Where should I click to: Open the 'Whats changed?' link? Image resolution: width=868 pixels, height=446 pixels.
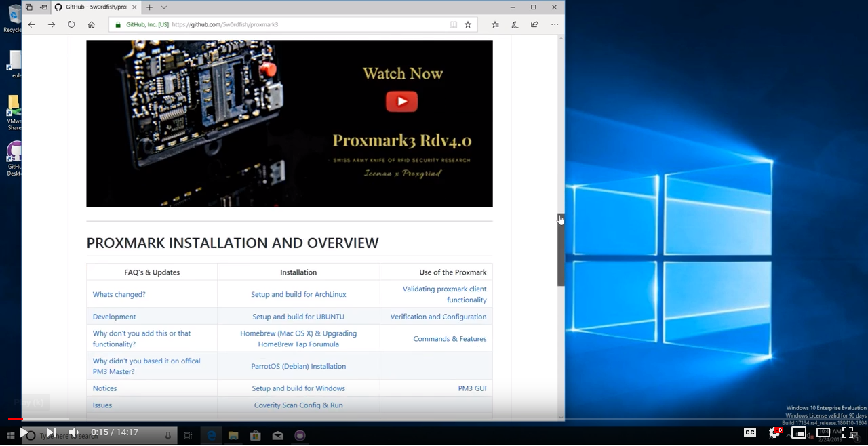tap(119, 294)
